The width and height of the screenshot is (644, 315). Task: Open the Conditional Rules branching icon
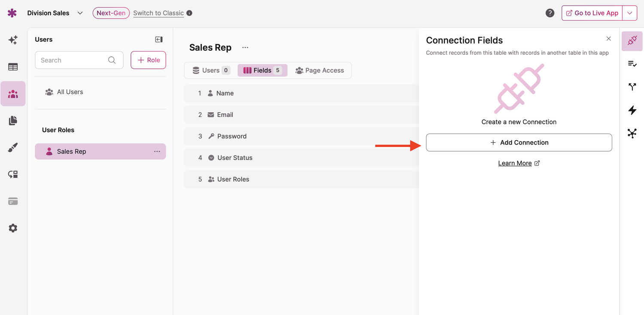click(632, 87)
